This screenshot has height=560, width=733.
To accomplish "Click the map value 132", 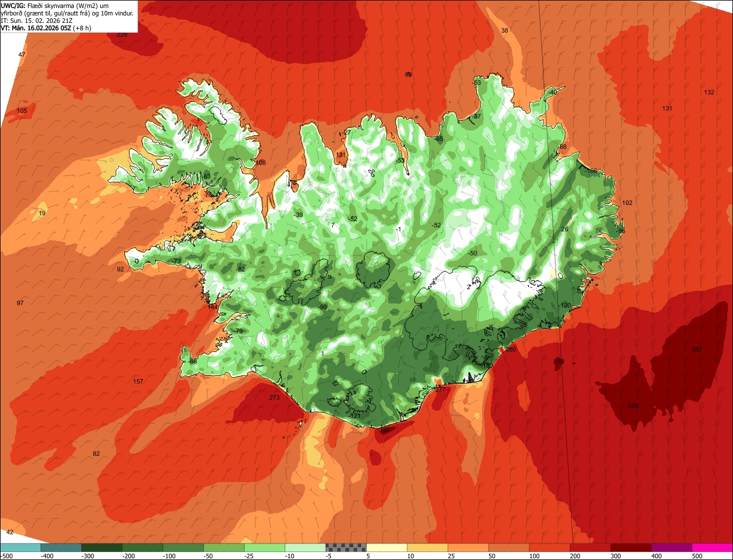I will click(x=709, y=92).
